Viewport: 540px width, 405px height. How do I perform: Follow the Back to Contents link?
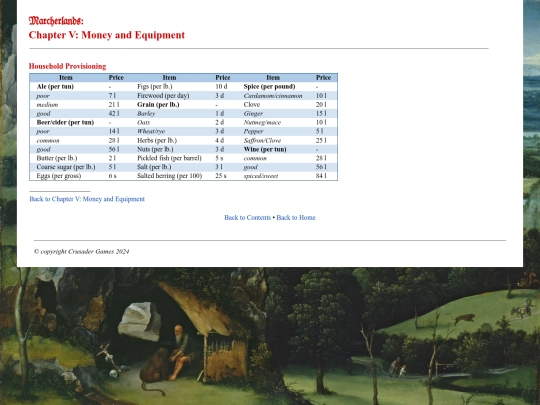tap(248, 218)
